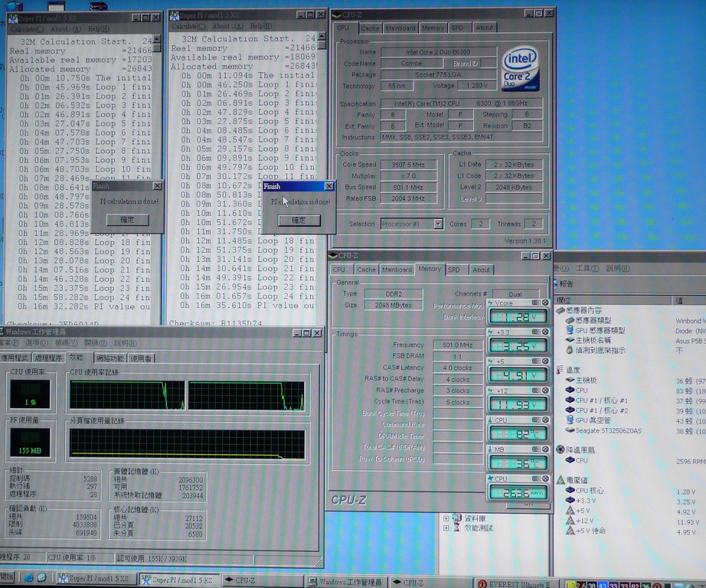
Task: Click the 效能測試 tree item icon
Action: pos(457,528)
